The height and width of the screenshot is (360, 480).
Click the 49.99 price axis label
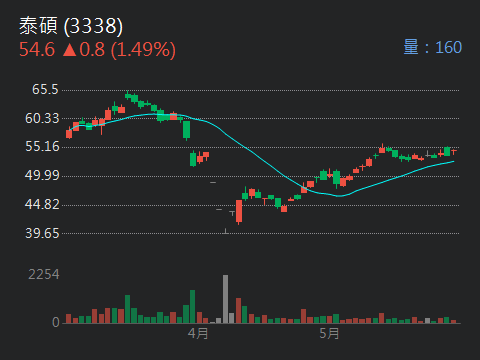[42, 175]
